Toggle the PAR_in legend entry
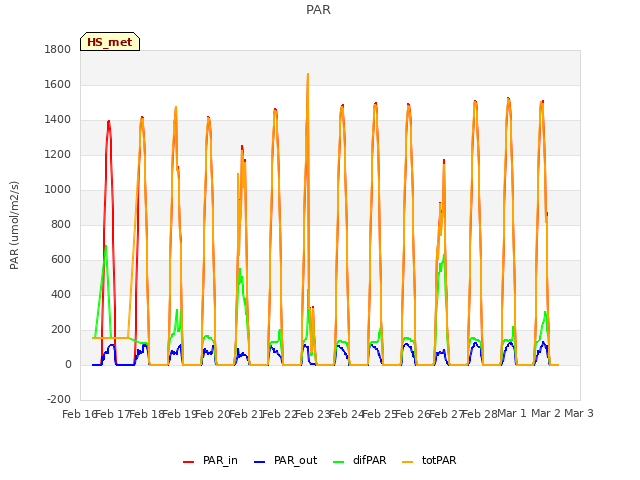The width and height of the screenshot is (640, 480). pos(210,460)
